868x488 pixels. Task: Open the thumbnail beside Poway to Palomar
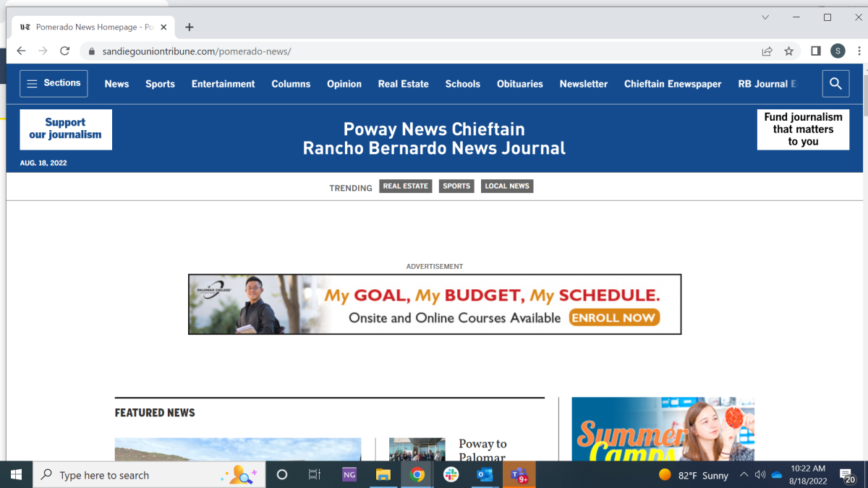417,450
